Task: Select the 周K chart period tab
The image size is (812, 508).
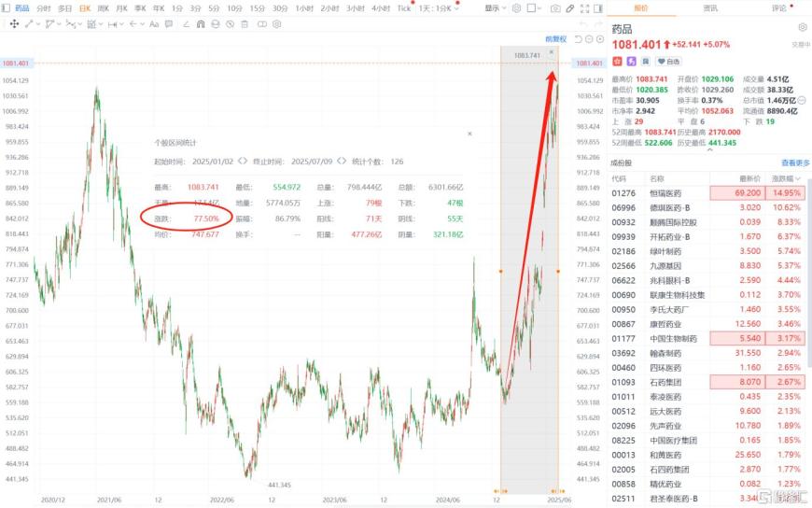Action: coord(103,7)
